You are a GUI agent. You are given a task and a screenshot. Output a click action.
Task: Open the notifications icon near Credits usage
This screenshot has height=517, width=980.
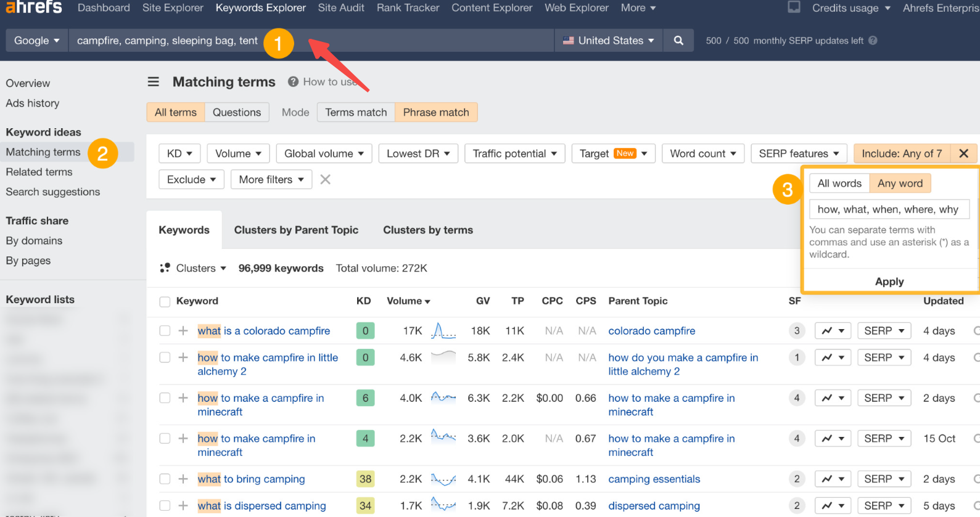point(794,7)
